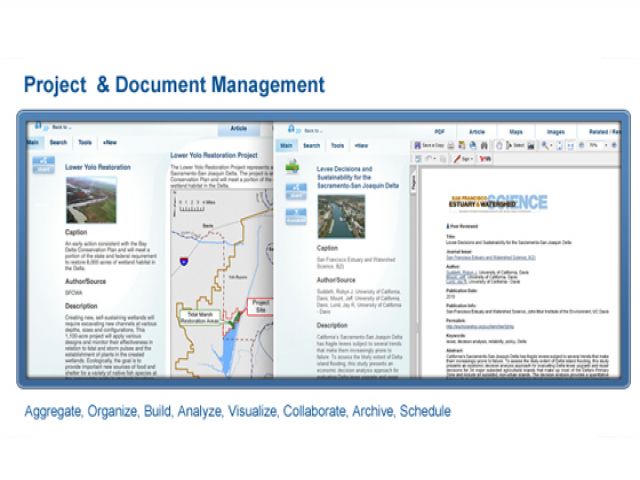The width and height of the screenshot is (640, 480).
Task: Click the fit width icon in PDF toolbar
Action: 571,146
